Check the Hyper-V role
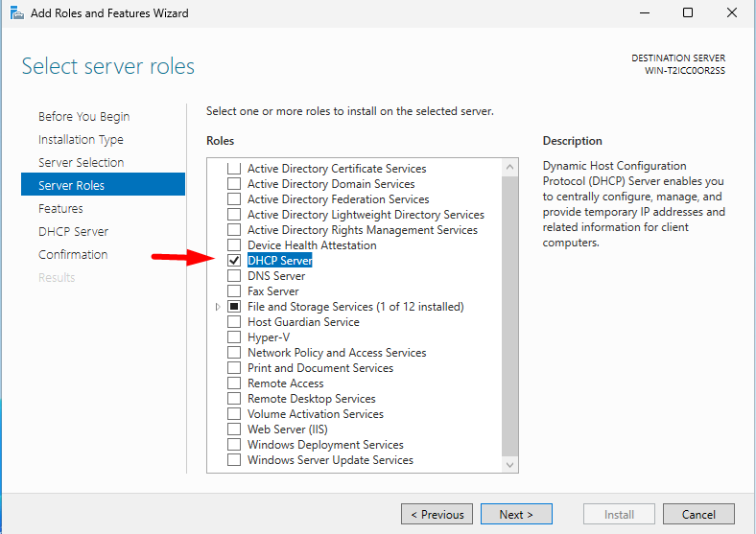The height and width of the screenshot is (534, 756). 234,337
